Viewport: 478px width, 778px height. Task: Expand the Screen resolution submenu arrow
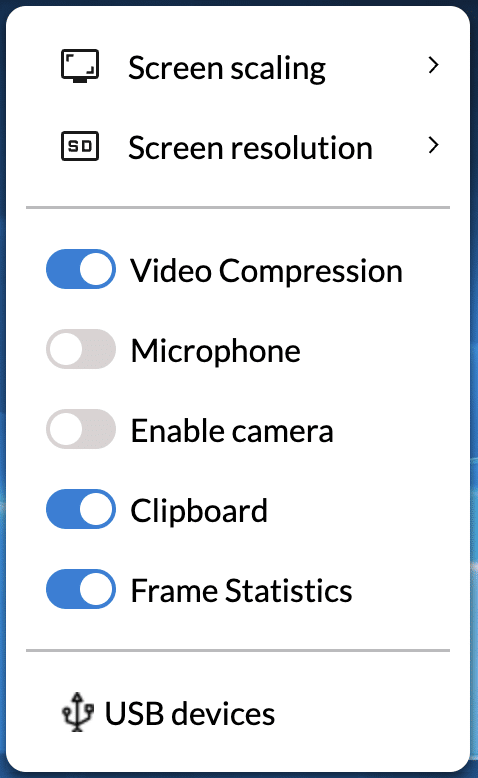click(433, 145)
